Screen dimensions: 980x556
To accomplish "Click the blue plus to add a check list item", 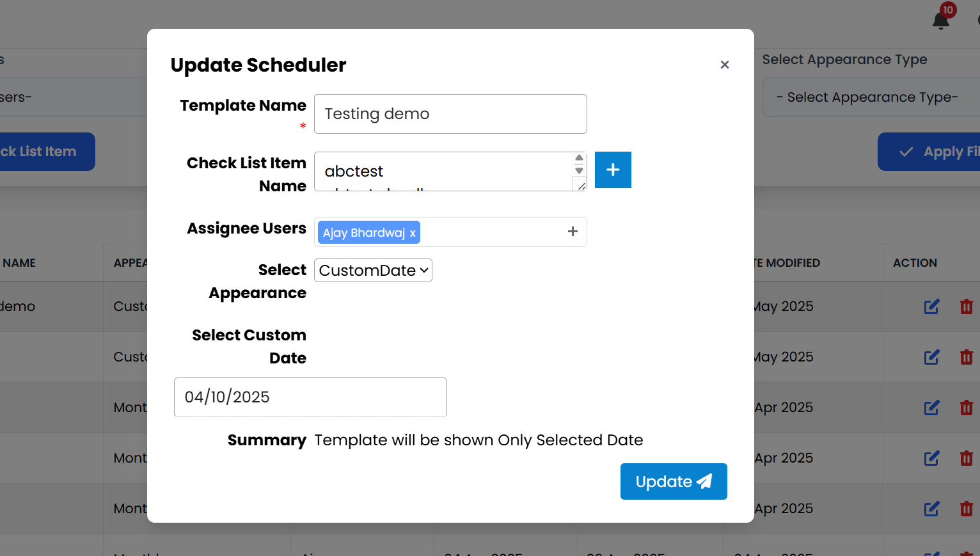I will (x=612, y=170).
